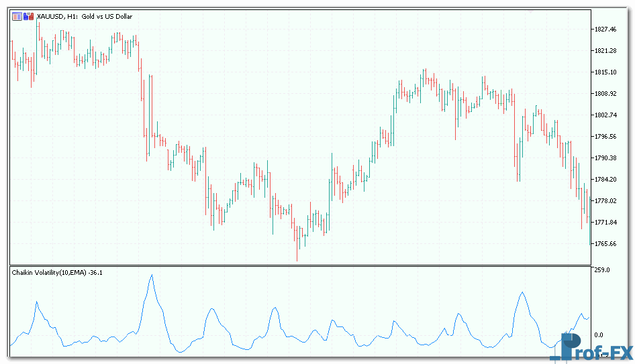635x364 pixels.
Task: Click the 0.0 indicator scale value
Action: 599,335
